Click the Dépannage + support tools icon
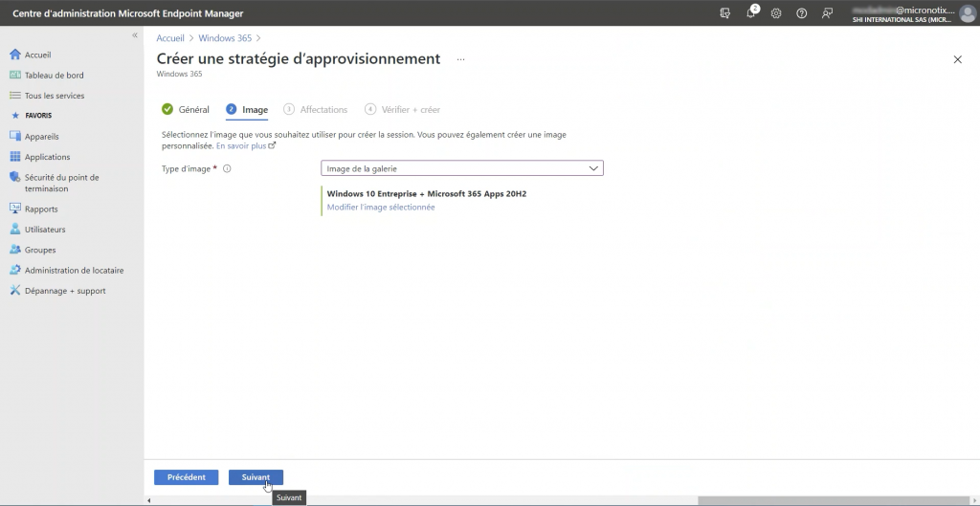The image size is (980, 506). point(15,291)
